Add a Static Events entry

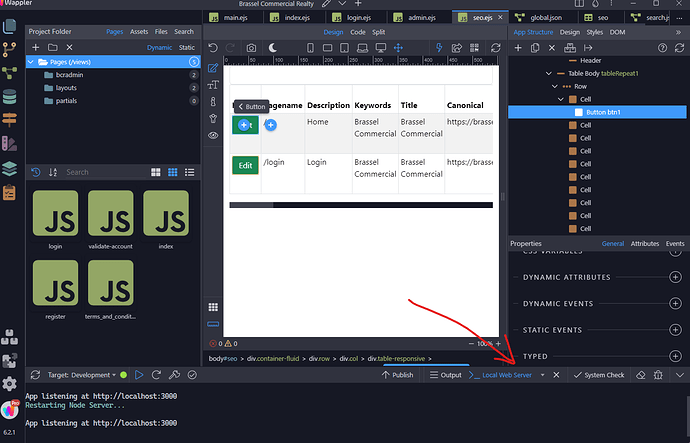(x=675, y=330)
